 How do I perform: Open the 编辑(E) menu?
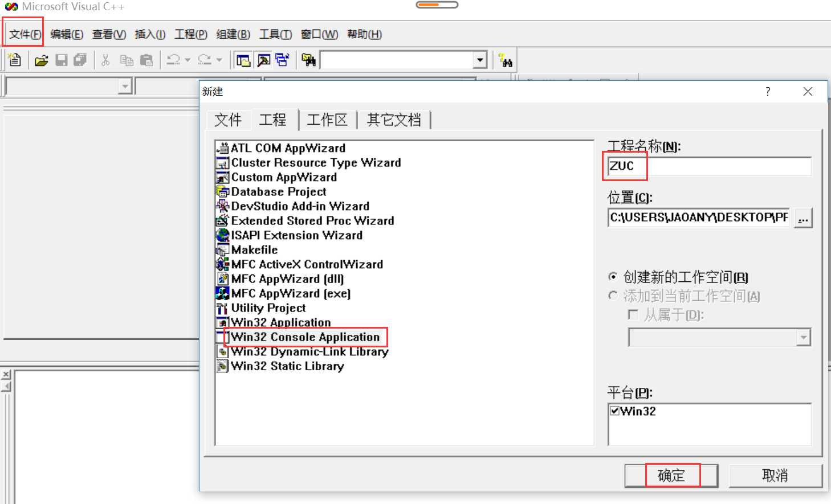tap(67, 34)
